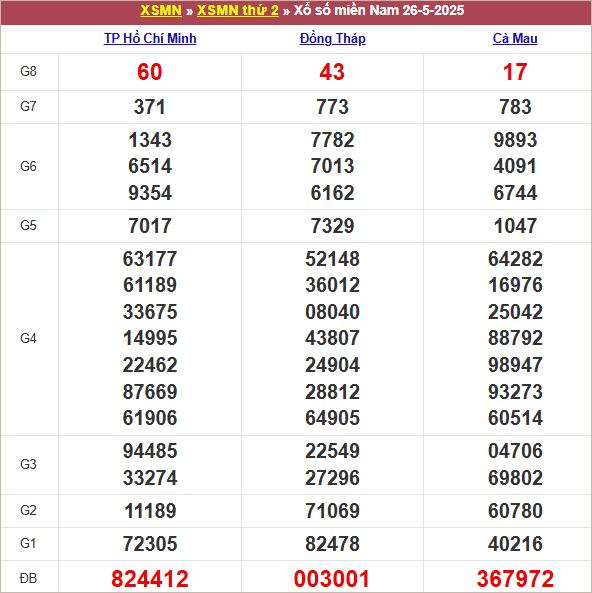592x593 pixels.
Task: Select G5 number 7017
Action: [150, 226]
